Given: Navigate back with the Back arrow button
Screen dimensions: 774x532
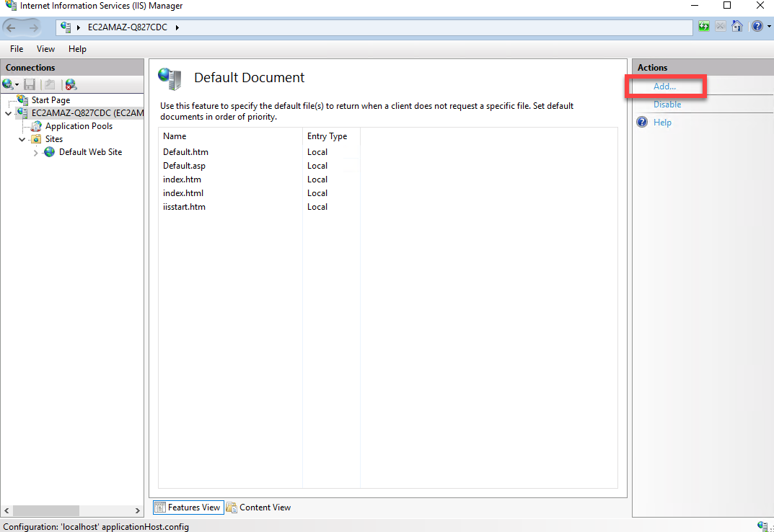Looking at the screenshot, I should click(x=12, y=27).
